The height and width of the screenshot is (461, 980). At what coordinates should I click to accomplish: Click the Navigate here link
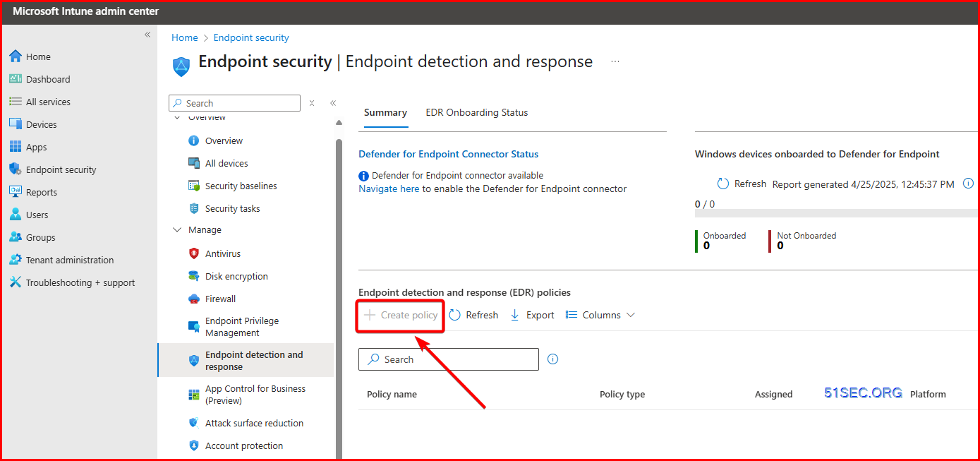click(389, 188)
